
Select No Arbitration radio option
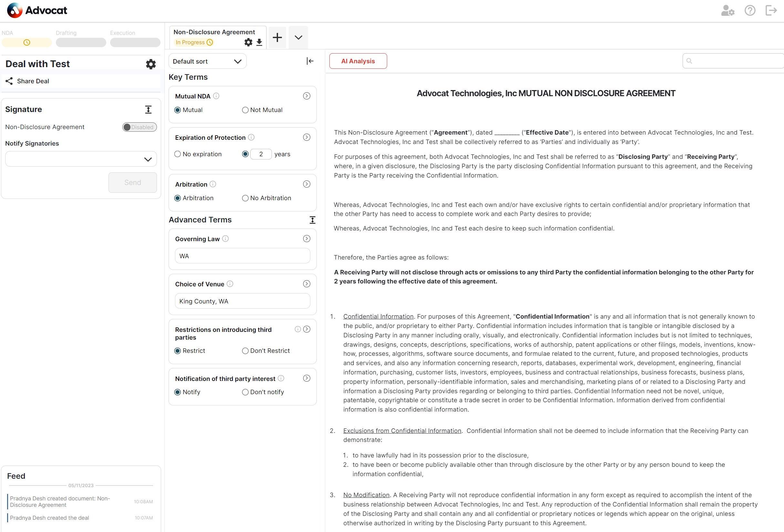245,198
